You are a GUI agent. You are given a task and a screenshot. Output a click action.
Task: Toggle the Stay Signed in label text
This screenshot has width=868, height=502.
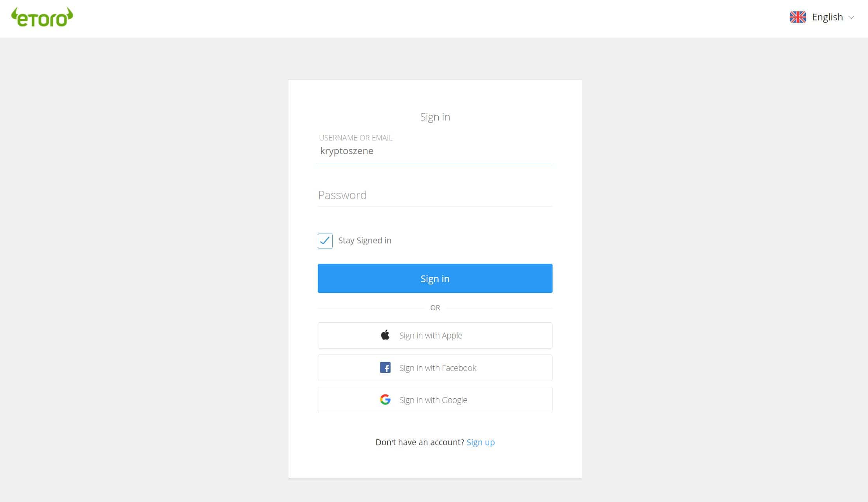coord(364,241)
